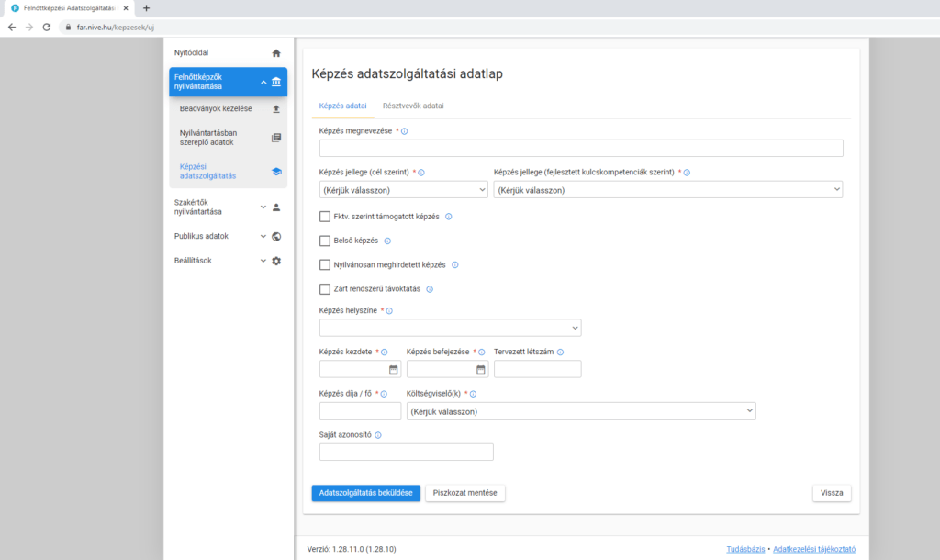The width and height of the screenshot is (940, 560).
Task: Click the library icon beside Nyilvántartásban szereplő adatok
Action: (276, 138)
